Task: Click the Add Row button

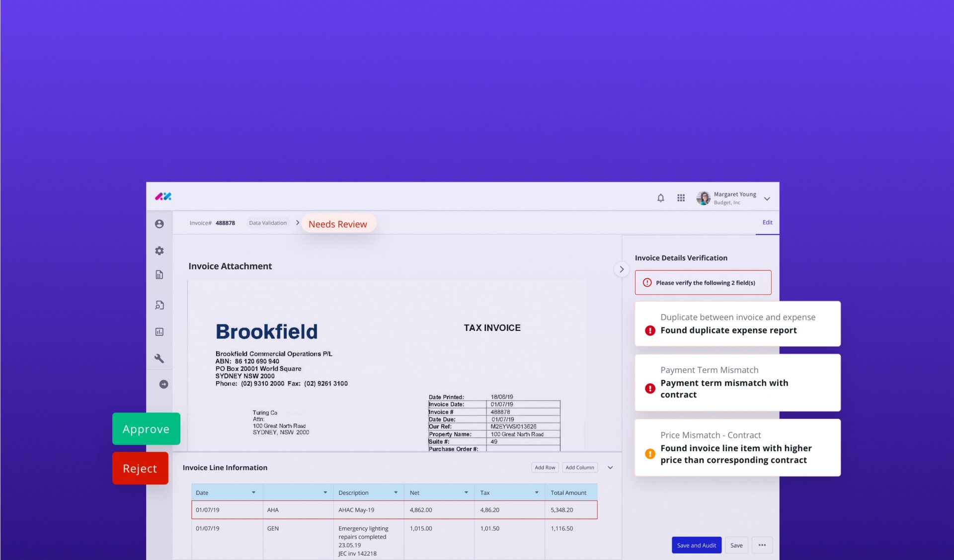Action: pyautogui.click(x=545, y=468)
